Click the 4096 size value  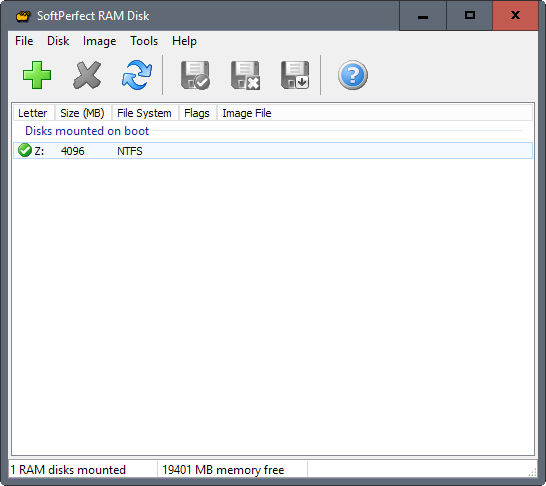[72, 151]
